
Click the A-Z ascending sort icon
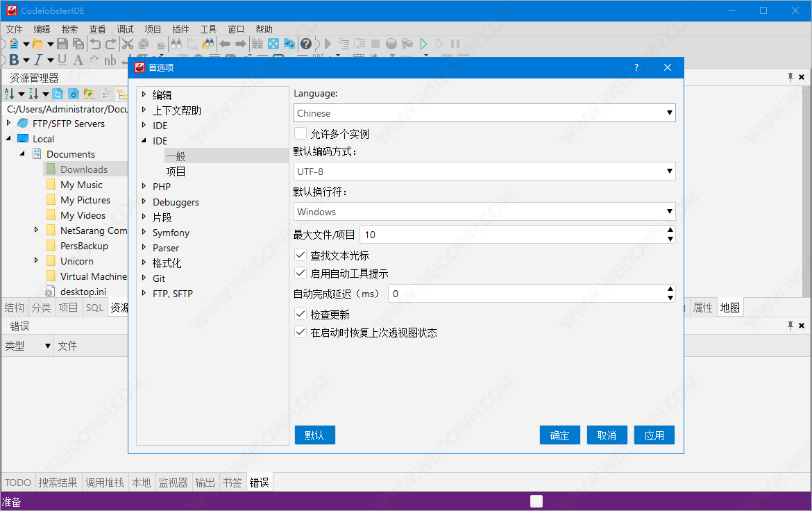click(x=10, y=94)
